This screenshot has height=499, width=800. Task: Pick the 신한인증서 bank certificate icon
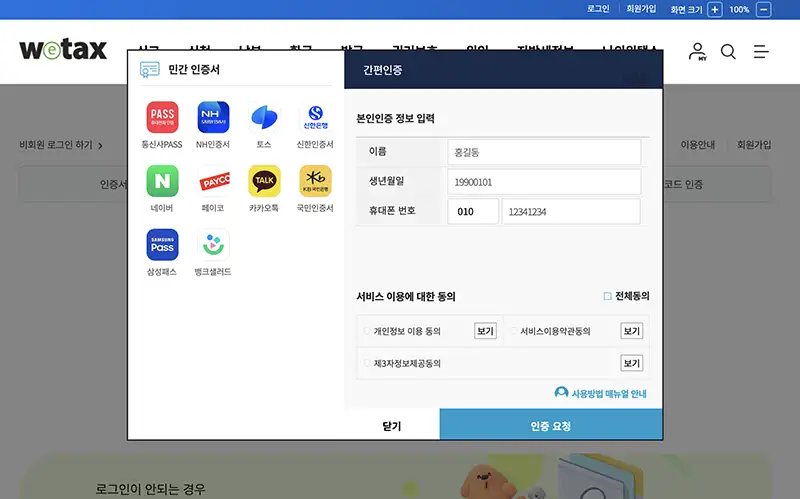point(315,117)
